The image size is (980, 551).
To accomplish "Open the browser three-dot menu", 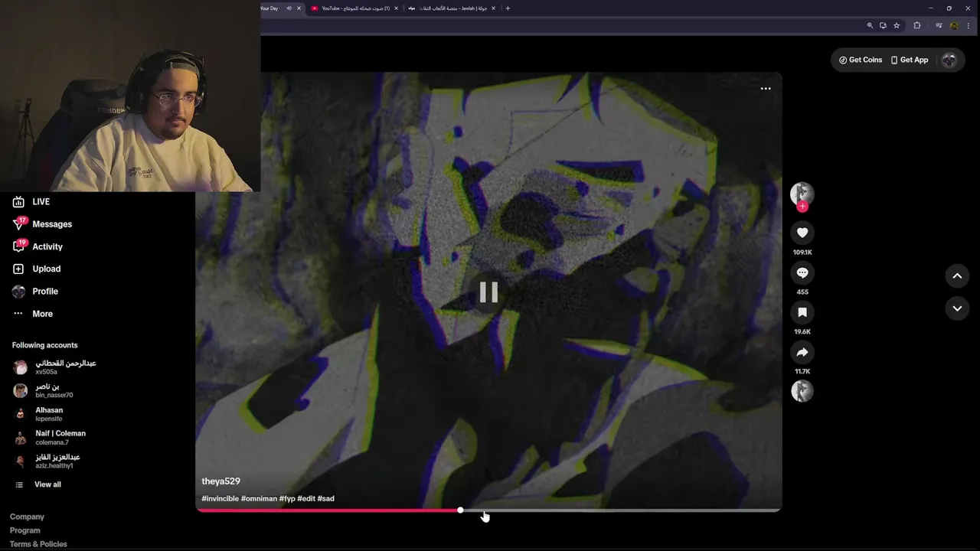I will click(969, 25).
